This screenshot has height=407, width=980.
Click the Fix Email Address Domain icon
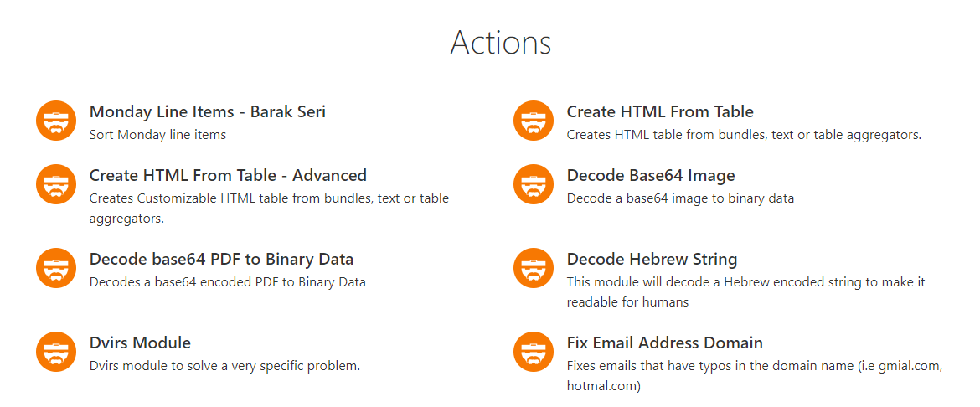[x=534, y=352]
